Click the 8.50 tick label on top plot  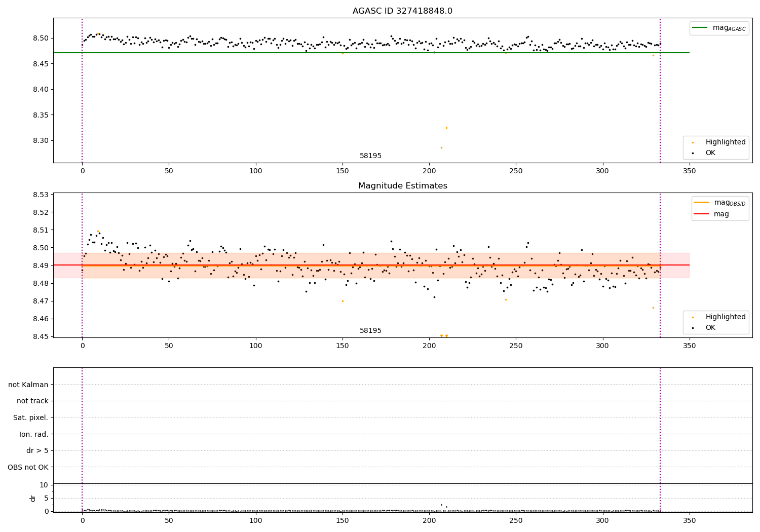click(41, 38)
